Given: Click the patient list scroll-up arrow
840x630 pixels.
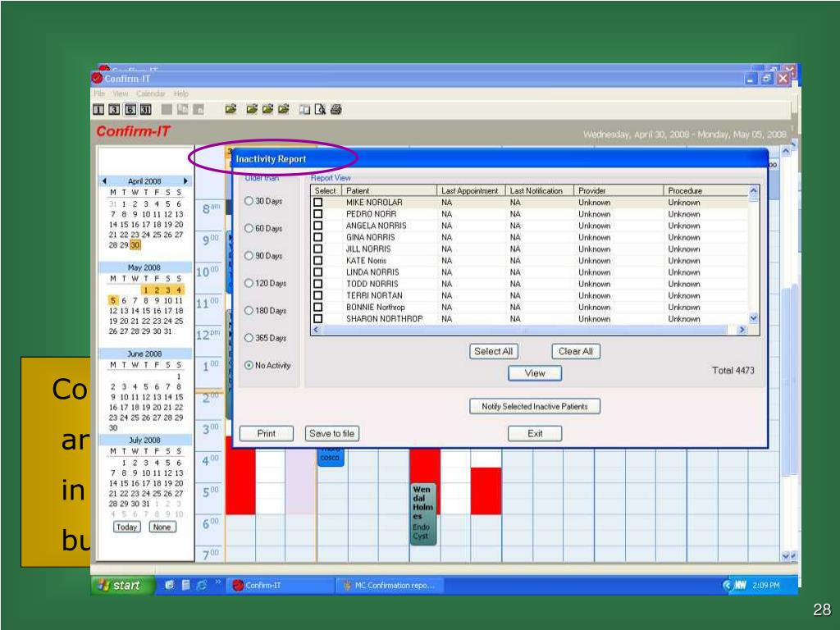Looking at the screenshot, I should [753, 190].
